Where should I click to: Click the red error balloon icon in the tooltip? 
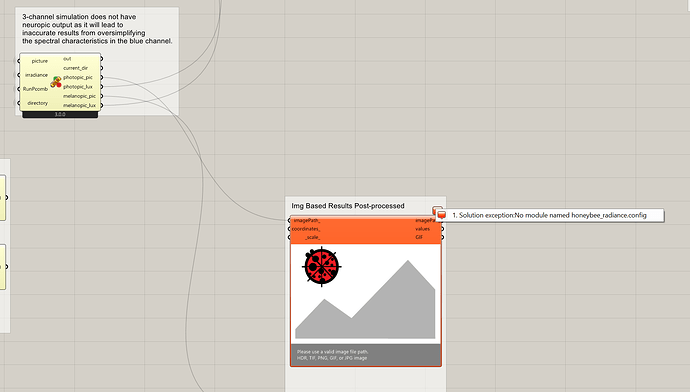click(x=441, y=215)
